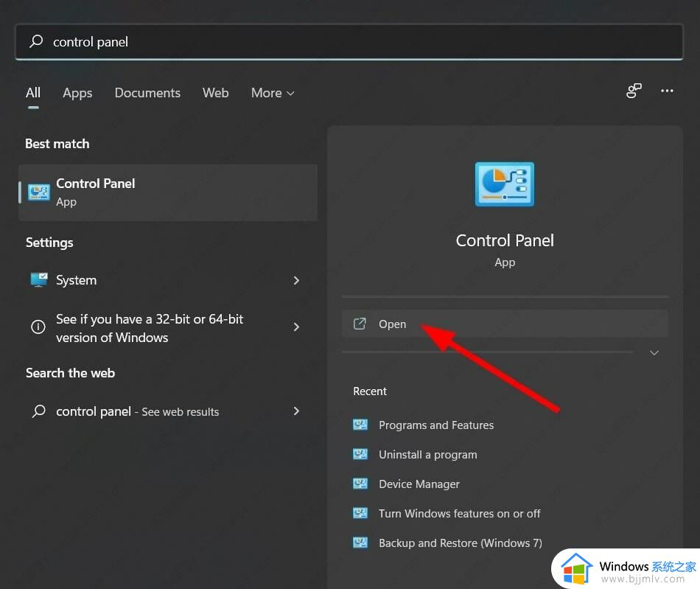Click the 'Recent' heading in preview pane
Image resolution: width=700 pixels, height=589 pixels.
tap(370, 391)
